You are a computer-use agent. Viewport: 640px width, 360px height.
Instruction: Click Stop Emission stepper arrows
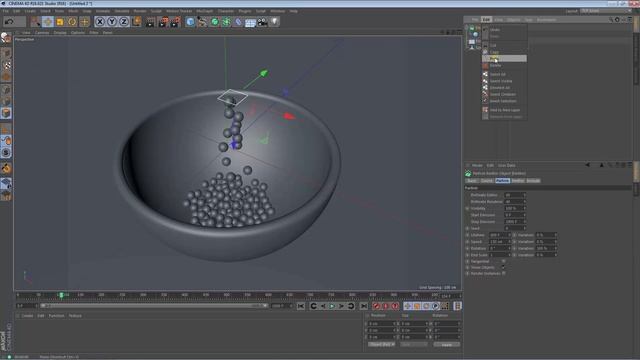coord(524,222)
